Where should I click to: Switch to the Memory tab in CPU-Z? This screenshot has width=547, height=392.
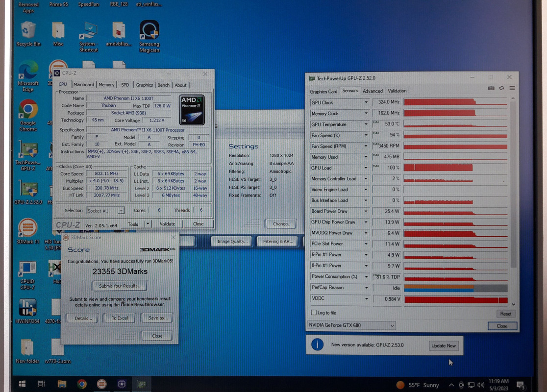coord(106,85)
